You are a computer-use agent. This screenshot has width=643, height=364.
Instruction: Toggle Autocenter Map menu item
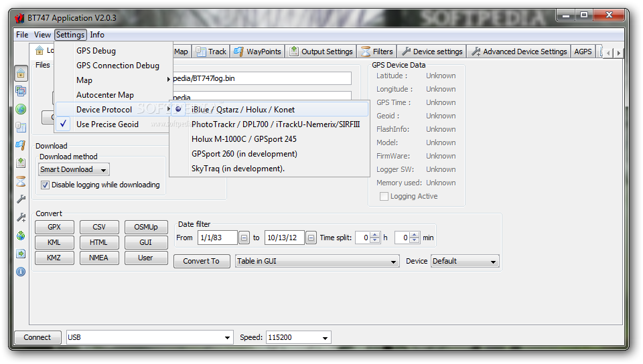click(x=113, y=95)
